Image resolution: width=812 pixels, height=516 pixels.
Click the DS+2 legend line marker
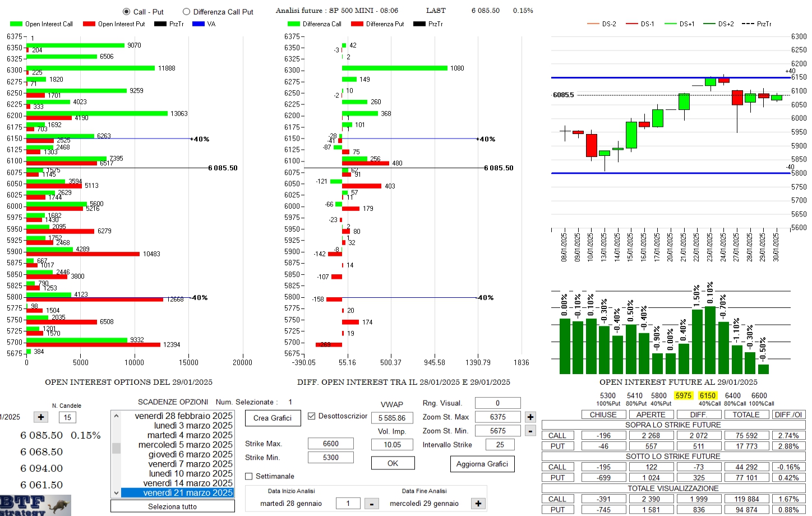pos(709,24)
